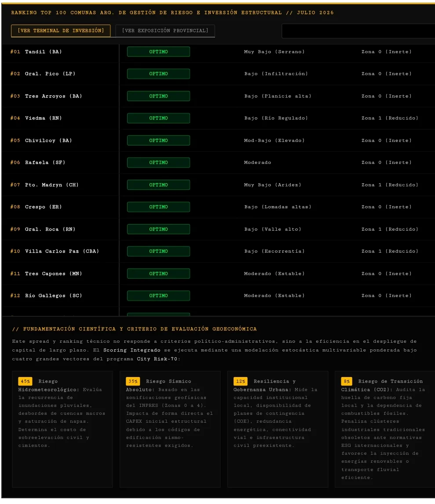Click 'Muy Bajo (Aridez)' risk value
435x504 pixels.
click(x=273, y=185)
